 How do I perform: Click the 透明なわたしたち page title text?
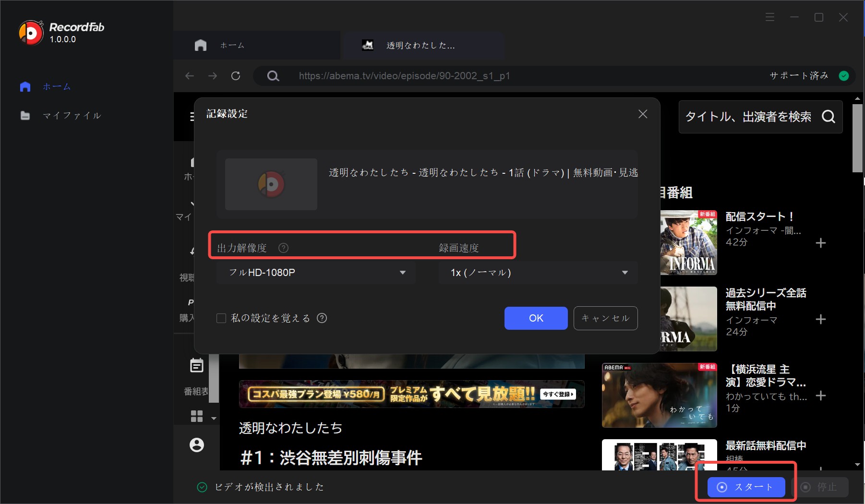291,428
